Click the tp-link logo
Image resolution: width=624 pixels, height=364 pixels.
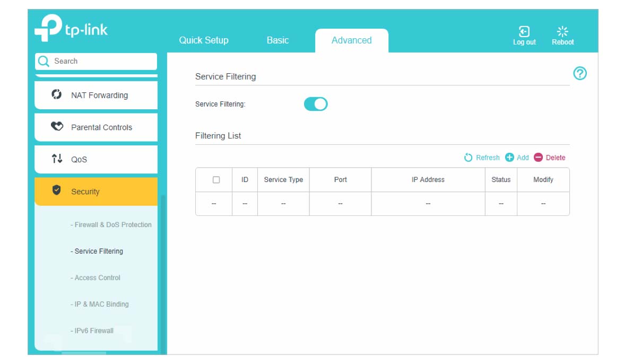(x=71, y=28)
